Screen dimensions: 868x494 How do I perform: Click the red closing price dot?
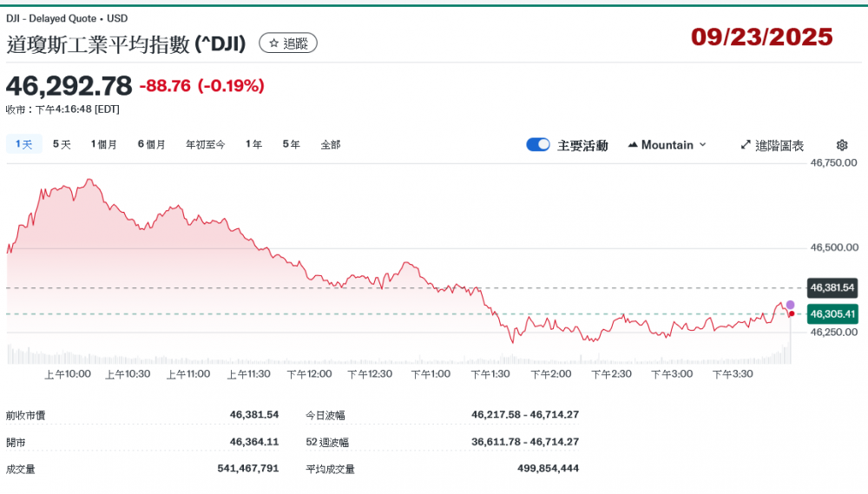[791, 313]
